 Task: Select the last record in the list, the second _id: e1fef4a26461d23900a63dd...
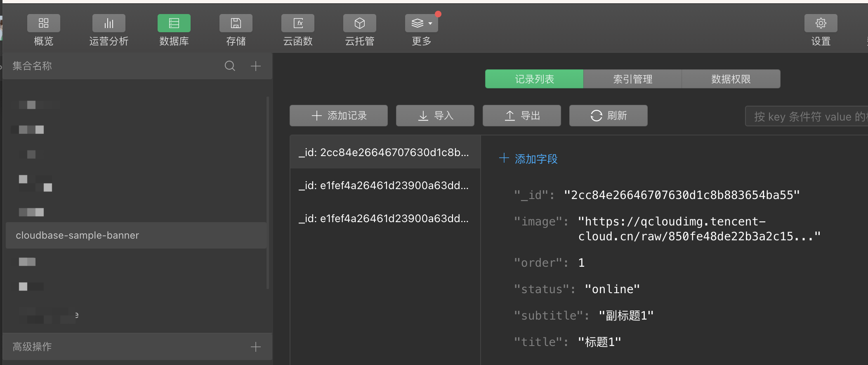point(385,218)
